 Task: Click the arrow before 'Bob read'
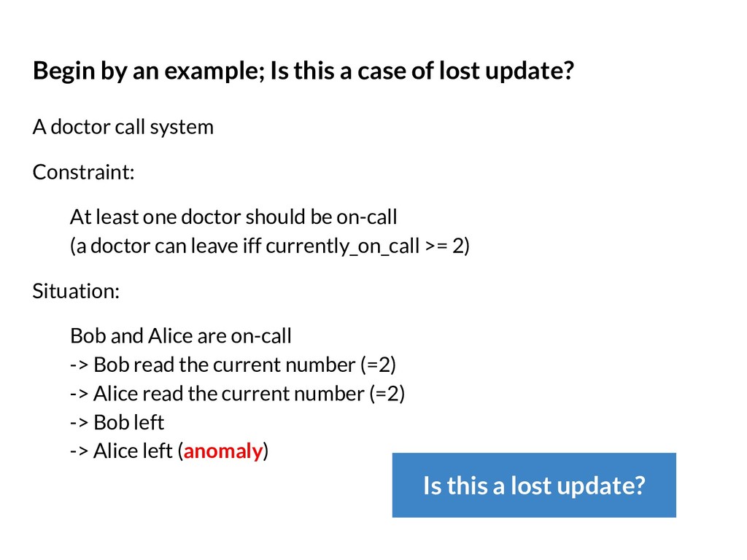pos(79,365)
